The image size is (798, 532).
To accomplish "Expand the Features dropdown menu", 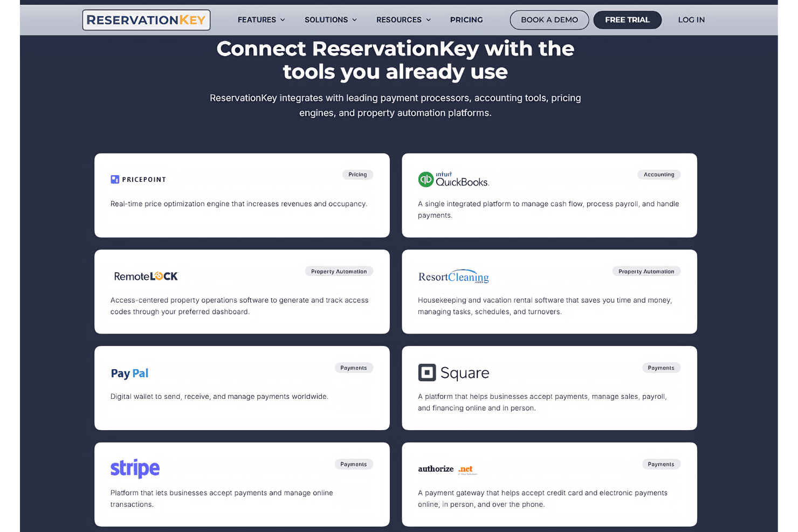I will coord(262,20).
